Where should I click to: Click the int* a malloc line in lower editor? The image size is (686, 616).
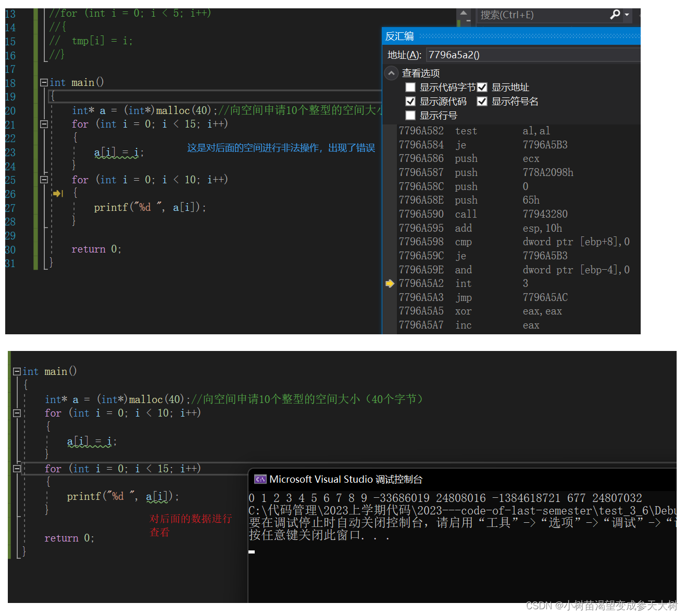(x=234, y=399)
